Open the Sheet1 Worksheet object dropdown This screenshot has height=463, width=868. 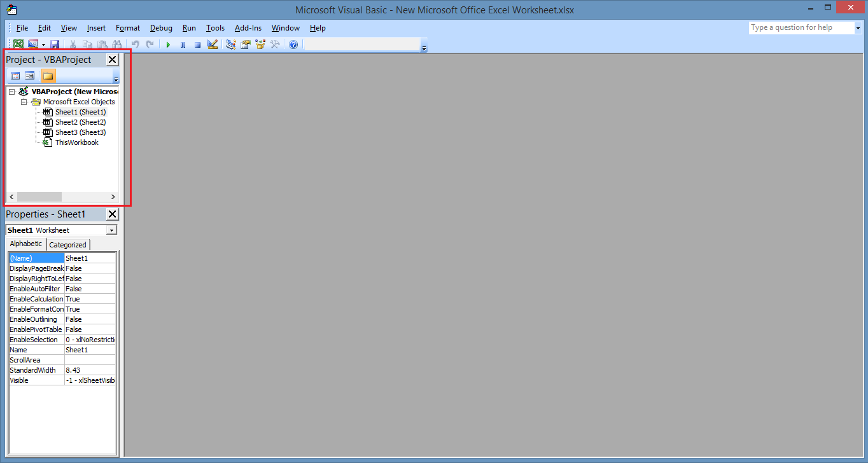click(112, 230)
